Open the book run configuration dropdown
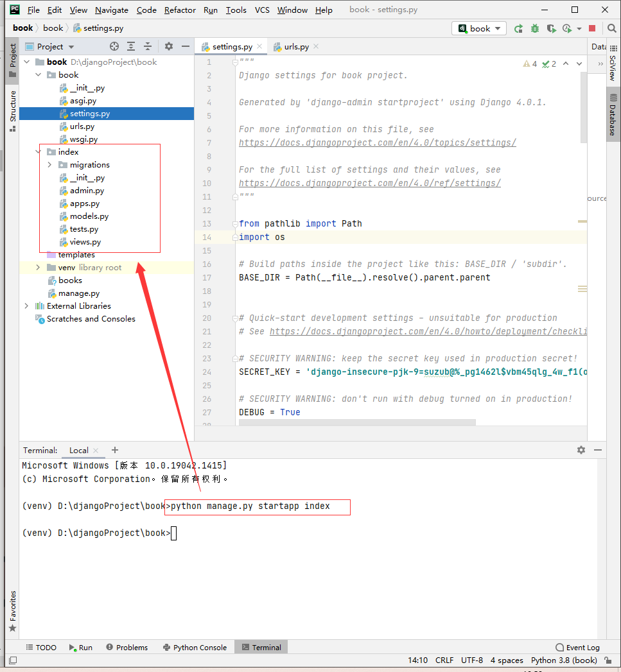Viewport: 621px width, 672px height. click(479, 28)
